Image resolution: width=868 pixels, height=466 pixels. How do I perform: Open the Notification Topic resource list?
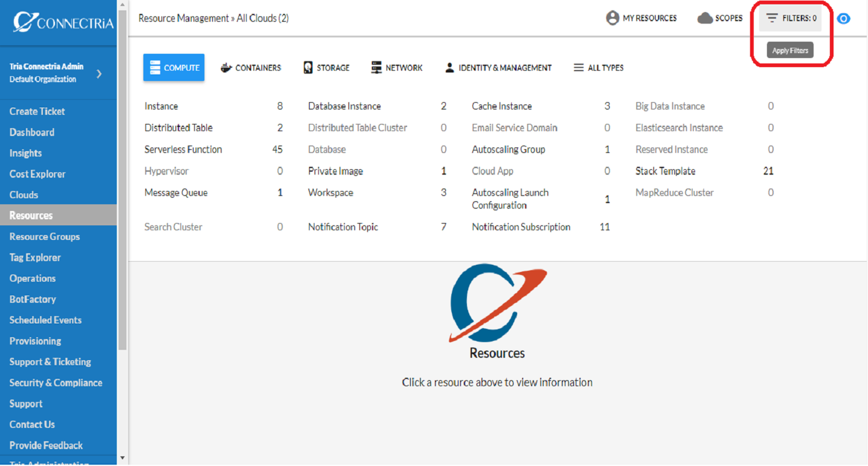[x=343, y=227]
